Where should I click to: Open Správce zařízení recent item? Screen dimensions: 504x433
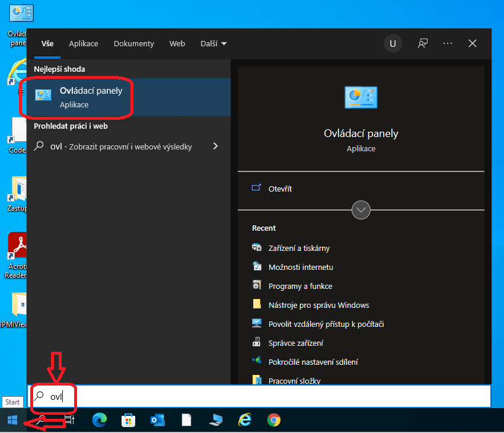[296, 343]
